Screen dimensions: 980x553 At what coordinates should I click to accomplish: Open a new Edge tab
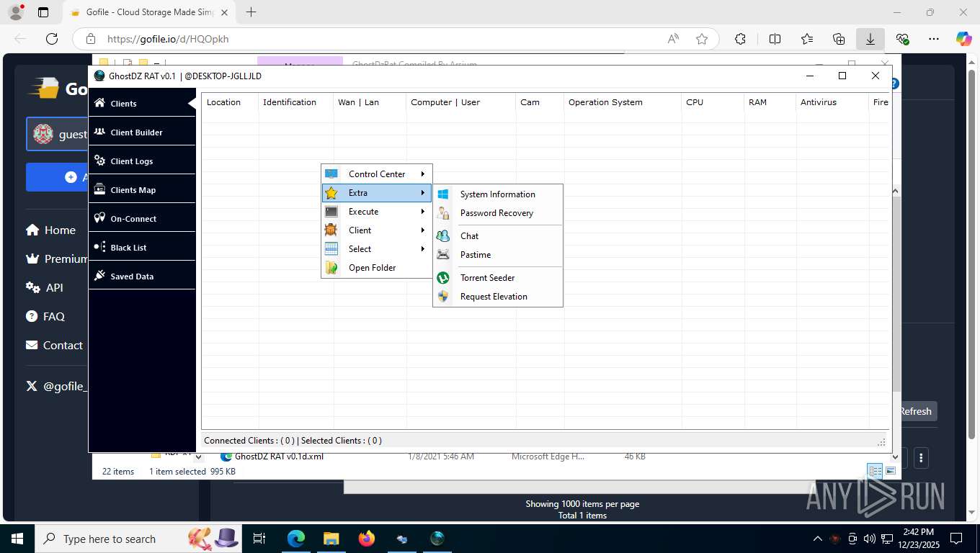coord(251,12)
